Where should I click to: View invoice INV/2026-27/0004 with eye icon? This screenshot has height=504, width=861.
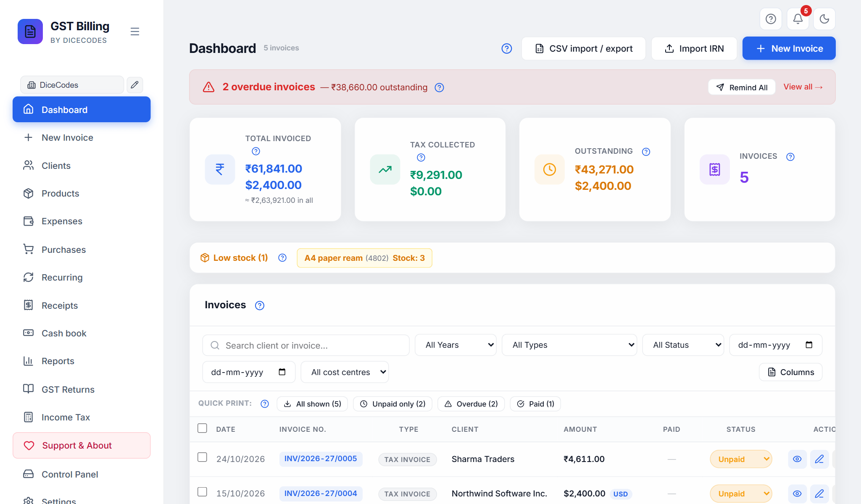pyautogui.click(x=797, y=493)
